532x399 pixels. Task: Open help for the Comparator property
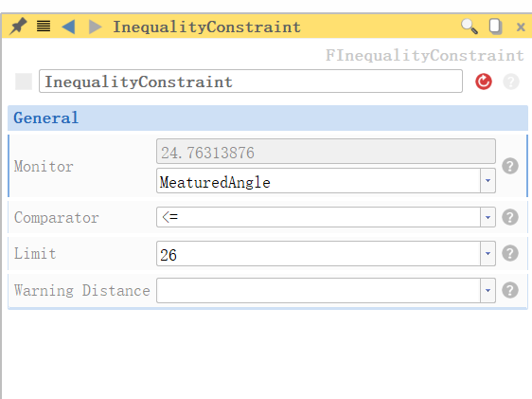(x=510, y=217)
